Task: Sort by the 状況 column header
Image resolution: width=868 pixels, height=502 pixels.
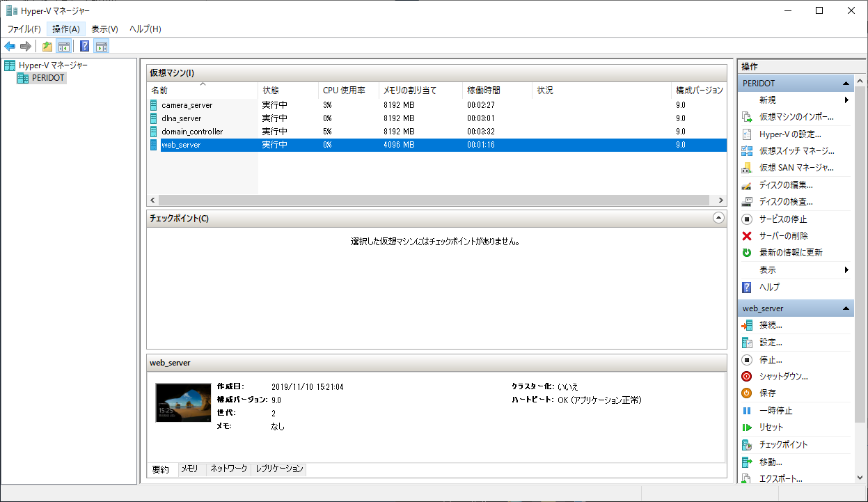Action: [602, 91]
